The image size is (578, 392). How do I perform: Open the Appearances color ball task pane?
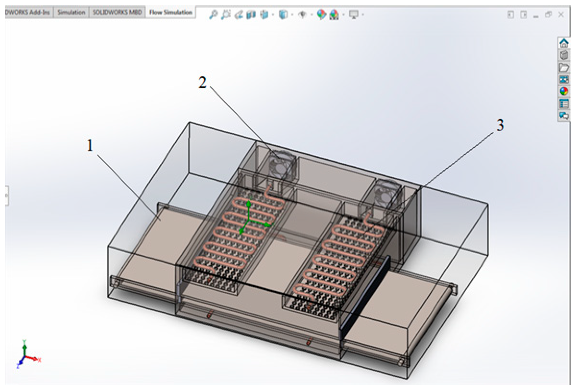click(x=564, y=91)
